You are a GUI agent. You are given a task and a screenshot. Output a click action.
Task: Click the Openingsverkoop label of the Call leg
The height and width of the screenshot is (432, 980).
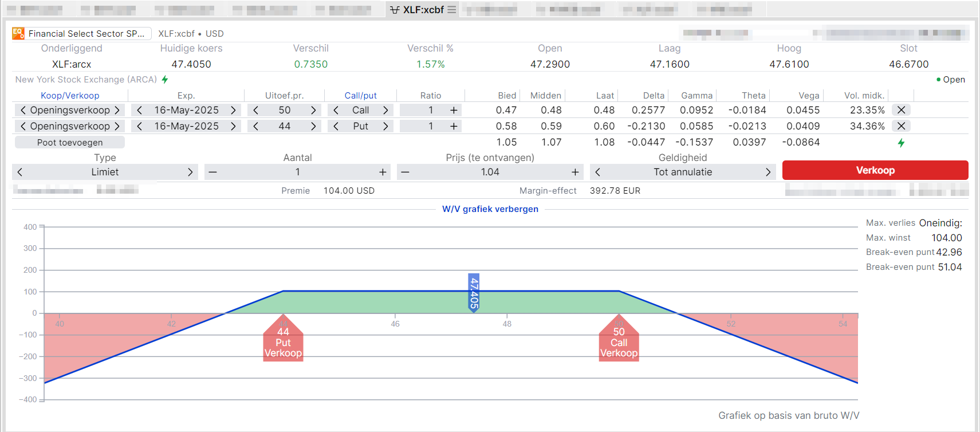70,110
